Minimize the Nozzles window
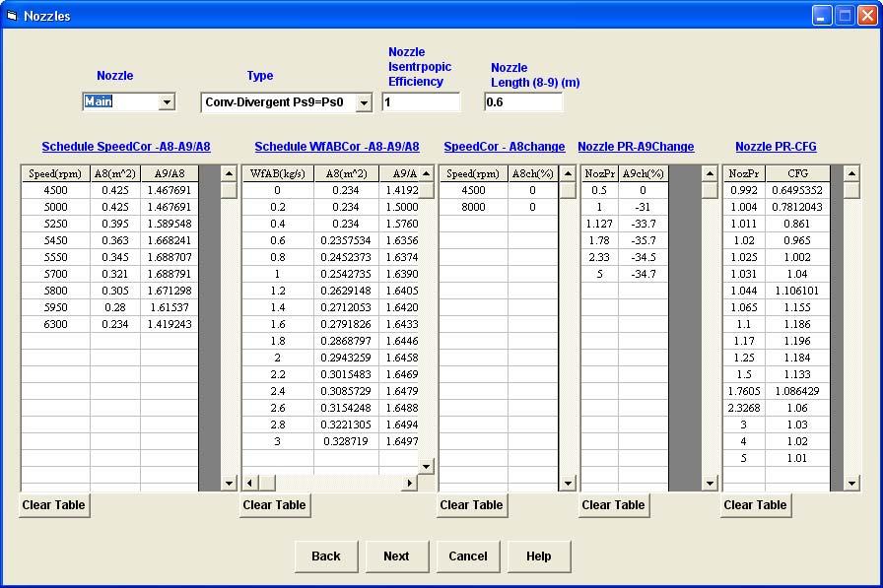This screenshot has width=883, height=588. coord(822,16)
